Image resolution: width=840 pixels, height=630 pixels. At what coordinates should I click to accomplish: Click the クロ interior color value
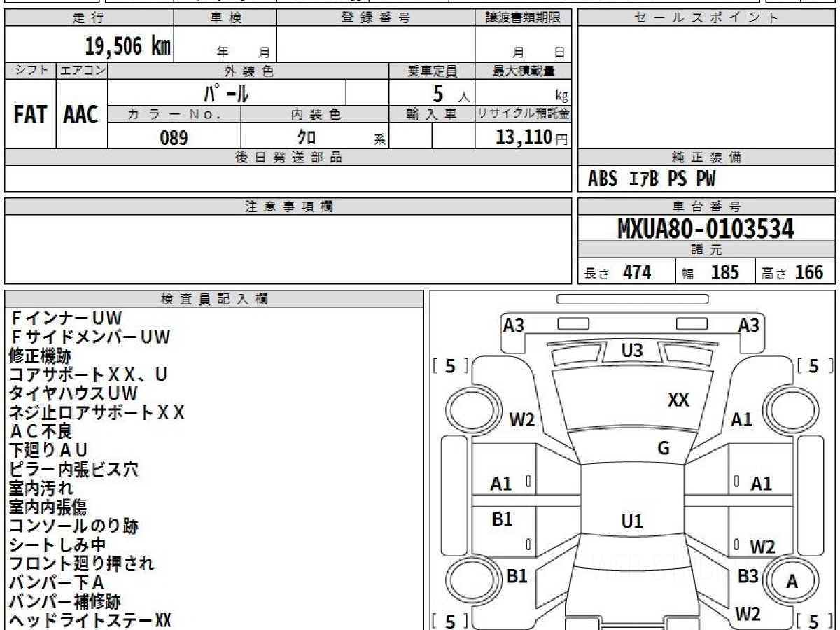(x=307, y=136)
